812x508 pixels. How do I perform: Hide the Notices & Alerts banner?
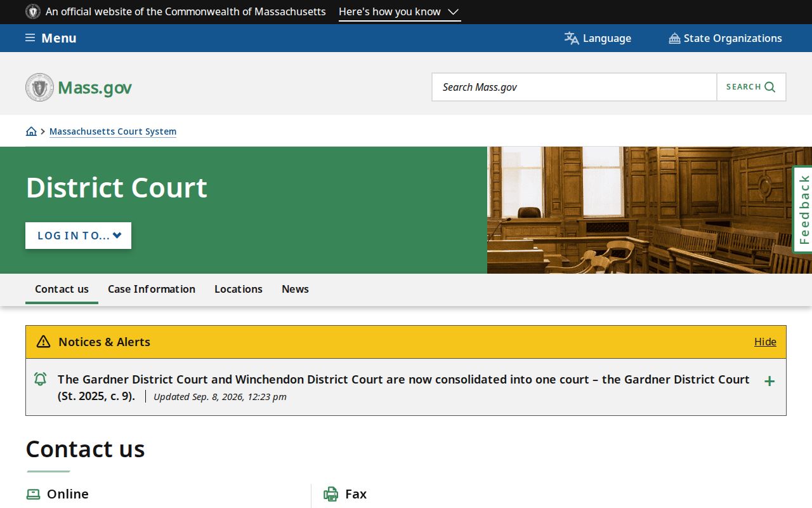tap(765, 342)
